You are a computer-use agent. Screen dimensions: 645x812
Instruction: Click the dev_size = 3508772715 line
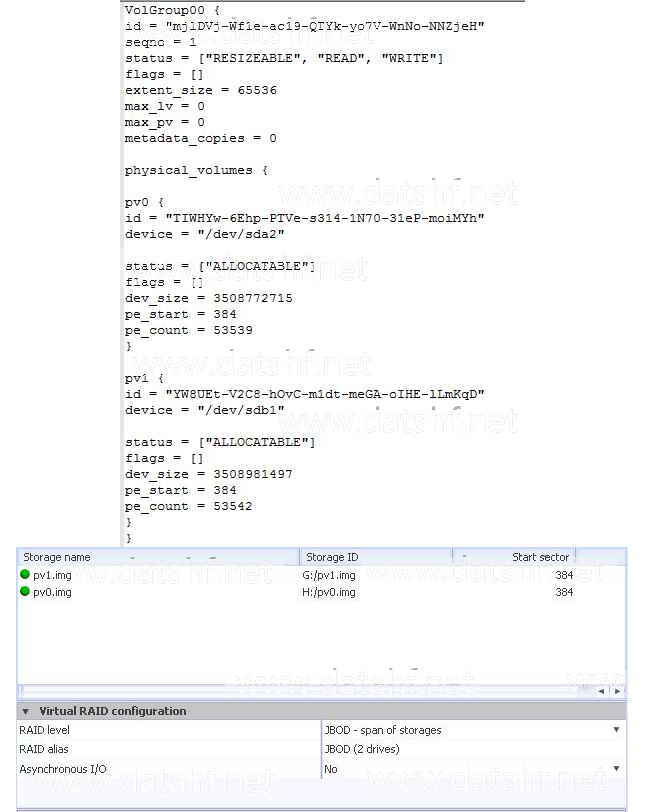pos(209,298)
